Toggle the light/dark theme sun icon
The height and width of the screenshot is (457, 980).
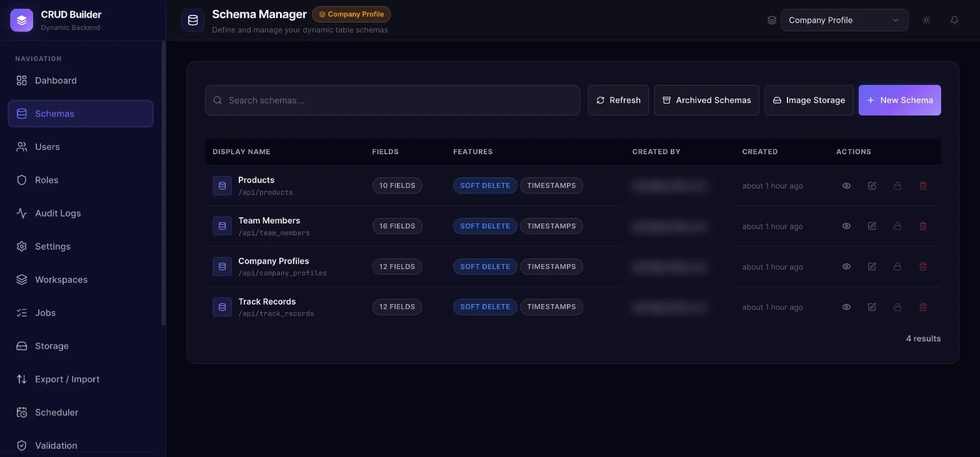[x=926, y=20]
